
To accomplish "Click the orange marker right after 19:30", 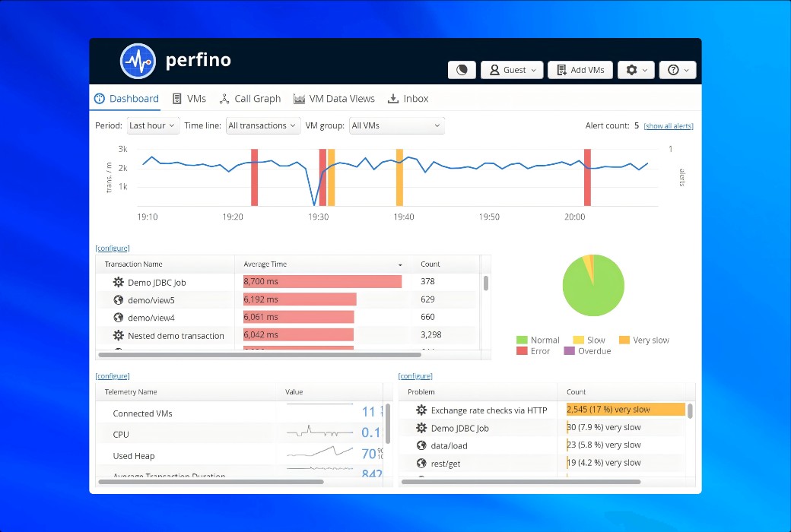I will [x=331, y=178].
